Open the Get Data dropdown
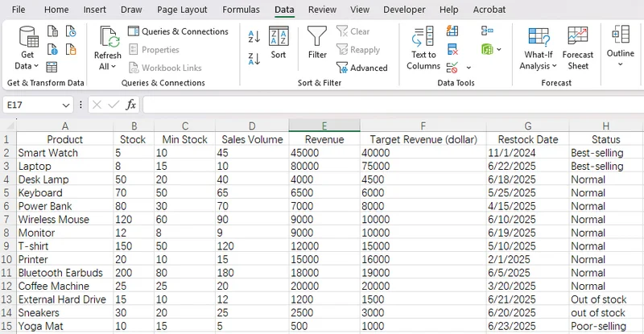The height and width of the screenshot is (334, 644). coord(27,47)
